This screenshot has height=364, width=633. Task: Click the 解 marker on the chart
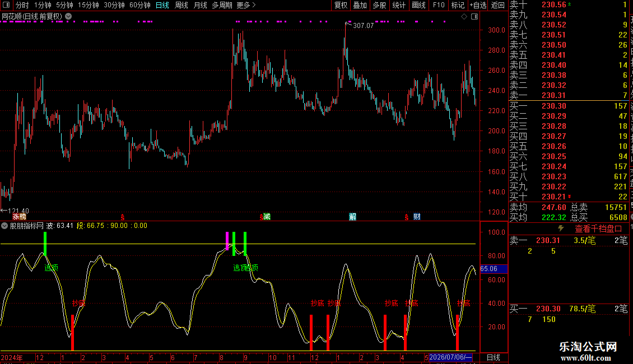[352, 217]
